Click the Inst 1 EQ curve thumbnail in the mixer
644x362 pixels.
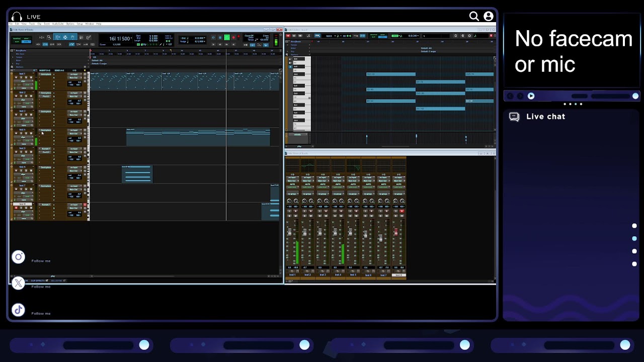pyautogui.click(x=292, y=165)
